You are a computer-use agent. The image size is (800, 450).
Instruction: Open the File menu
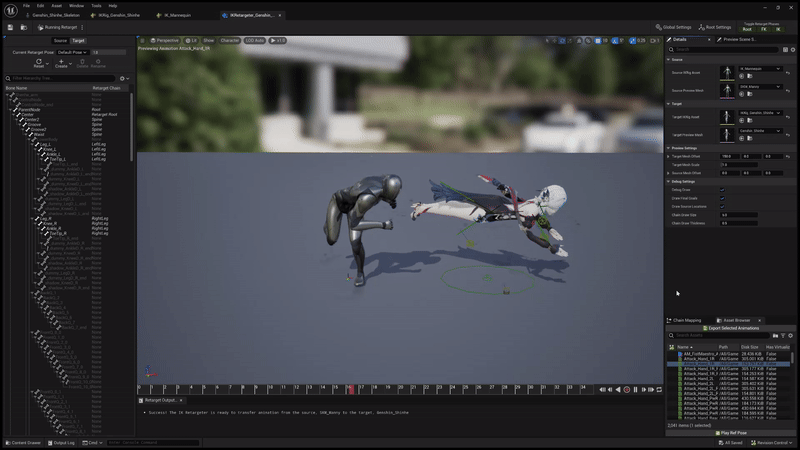[27, 6]
